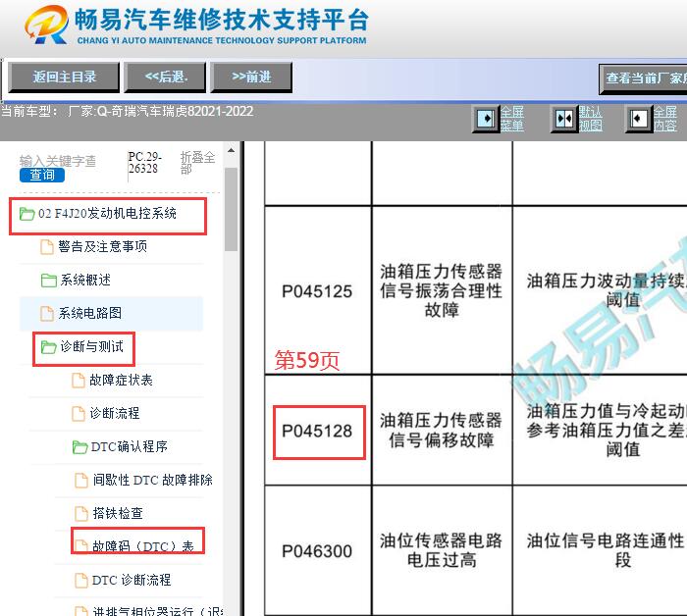Click fault code P045128 cell

tap(317, 432)
